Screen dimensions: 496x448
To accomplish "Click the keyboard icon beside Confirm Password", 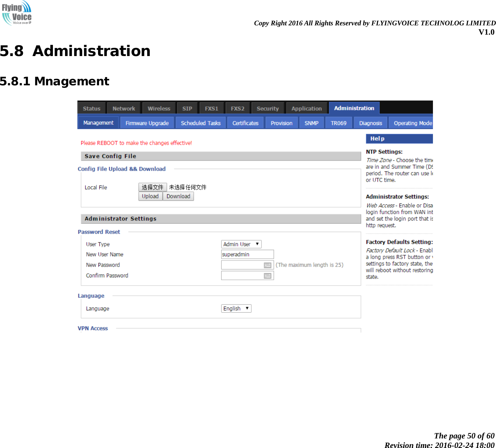I will coord(268,275).
